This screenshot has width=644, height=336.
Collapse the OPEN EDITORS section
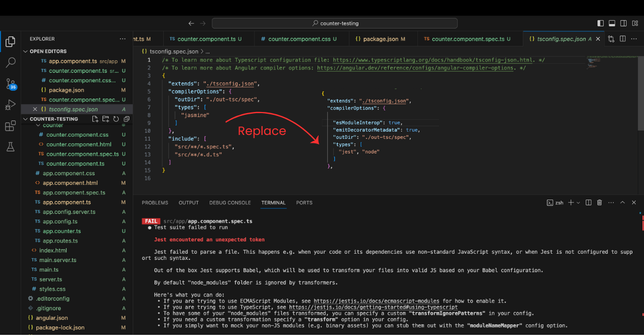pos(27,52)
